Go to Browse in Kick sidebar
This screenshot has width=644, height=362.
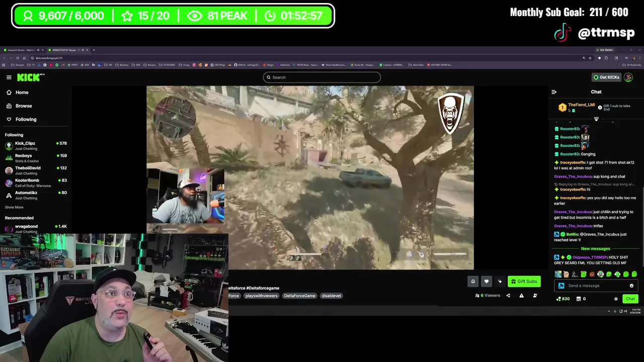coord(23,106)
